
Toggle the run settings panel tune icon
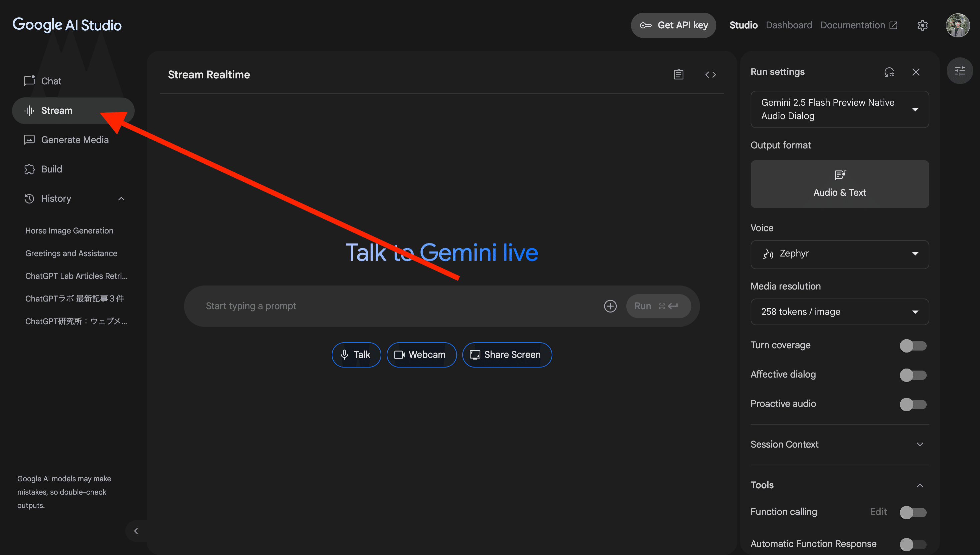pyautogui.click(x=959, y=71)
